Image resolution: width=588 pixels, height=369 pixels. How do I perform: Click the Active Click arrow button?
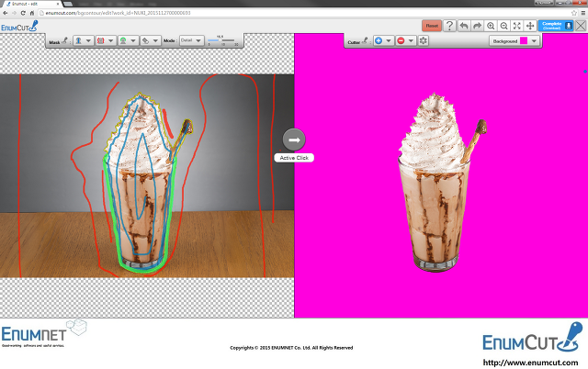(294, 140)
